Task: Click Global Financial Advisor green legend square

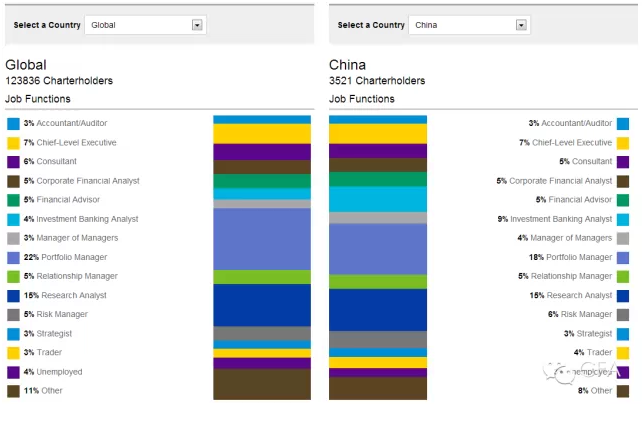Action: tap(13, 200)
